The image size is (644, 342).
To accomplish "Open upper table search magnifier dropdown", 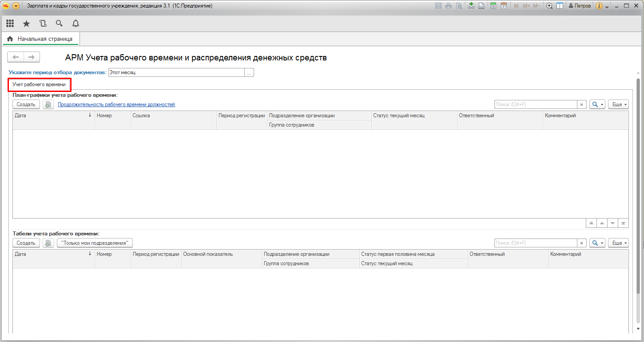I will pos(597,104).
